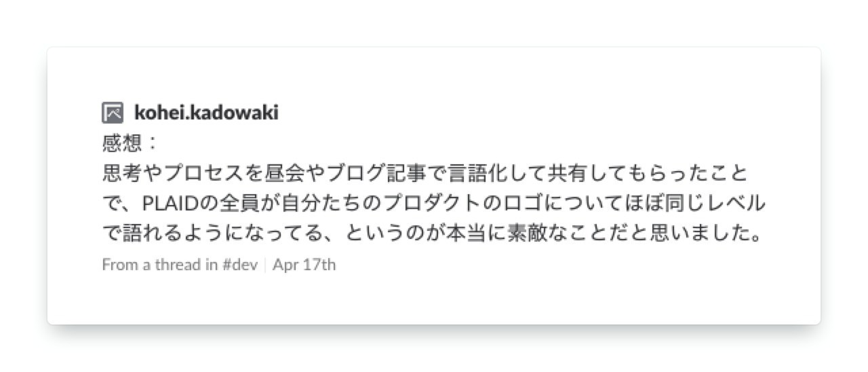The height and width of the screenshot is (372, 868).
Task: Click the kohei.kadowaki avatar icon
Action: (x=113, y=113)
